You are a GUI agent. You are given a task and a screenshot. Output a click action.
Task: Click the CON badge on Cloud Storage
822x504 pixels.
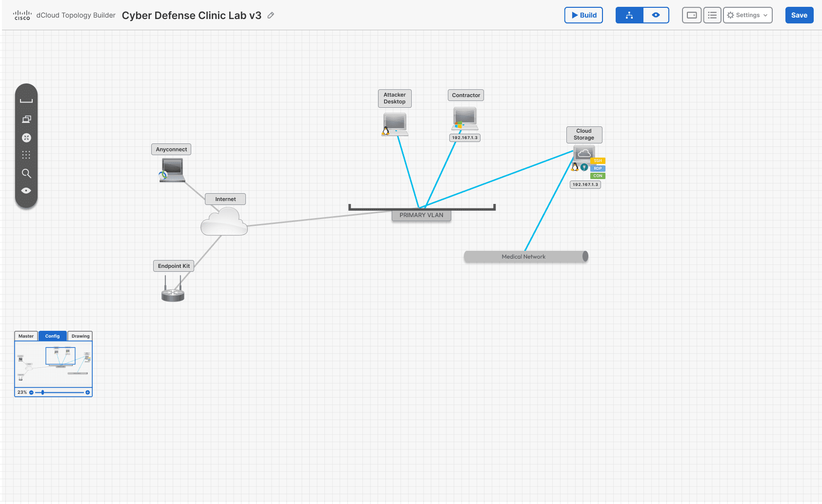[598, 176]
